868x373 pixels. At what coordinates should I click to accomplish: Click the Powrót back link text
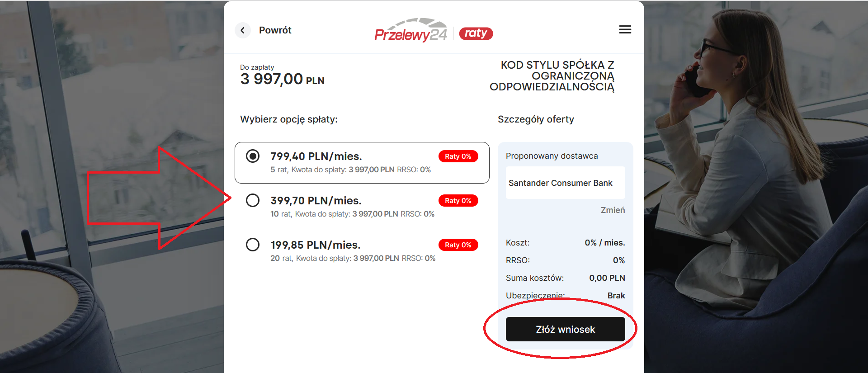click(275, 30)
